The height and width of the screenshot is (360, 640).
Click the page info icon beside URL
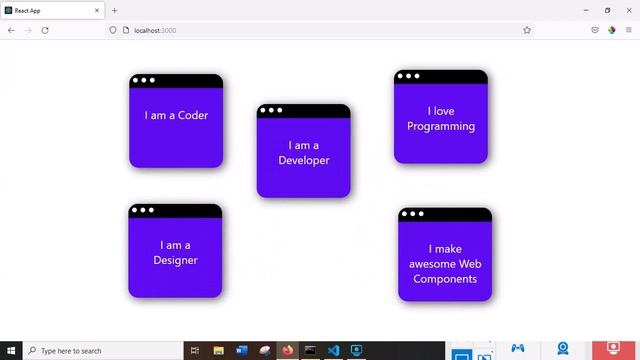tap(126, 30)
